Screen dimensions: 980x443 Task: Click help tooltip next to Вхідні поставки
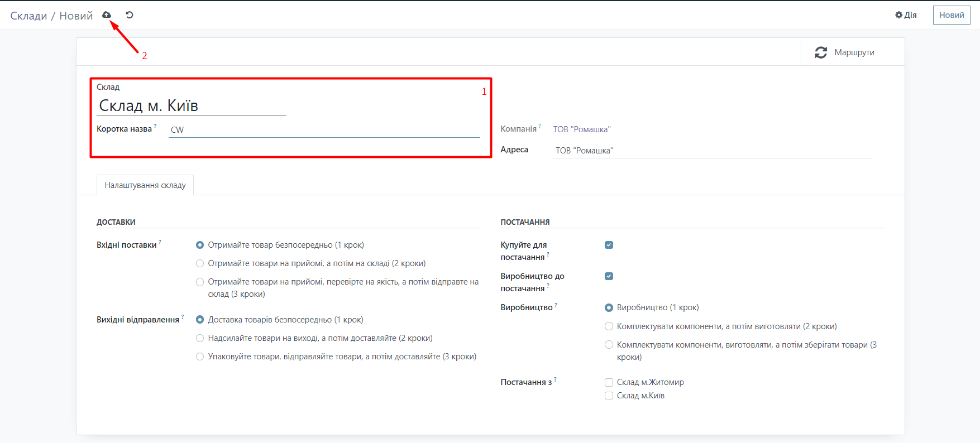[160, 242]
